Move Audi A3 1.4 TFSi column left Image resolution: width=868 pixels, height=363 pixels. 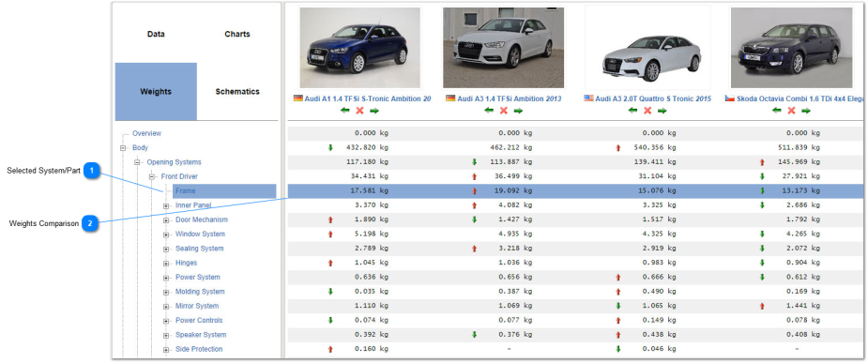[489, 111]
